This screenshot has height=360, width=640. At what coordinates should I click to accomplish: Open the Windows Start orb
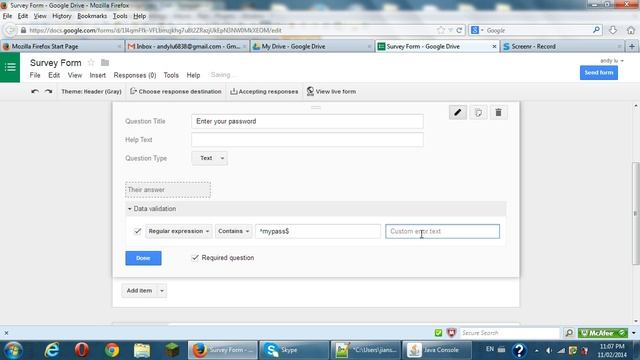[x=13, y=350]
